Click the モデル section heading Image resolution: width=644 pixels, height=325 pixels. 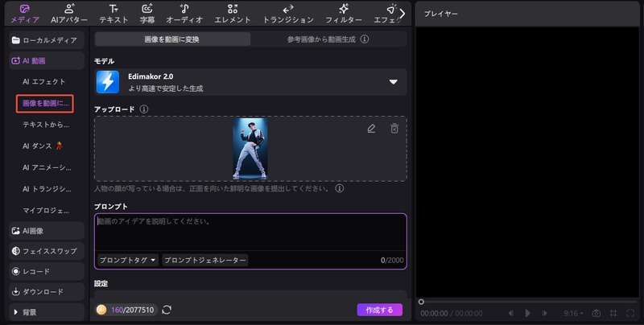pyautogui.click(x=105, y=61)
